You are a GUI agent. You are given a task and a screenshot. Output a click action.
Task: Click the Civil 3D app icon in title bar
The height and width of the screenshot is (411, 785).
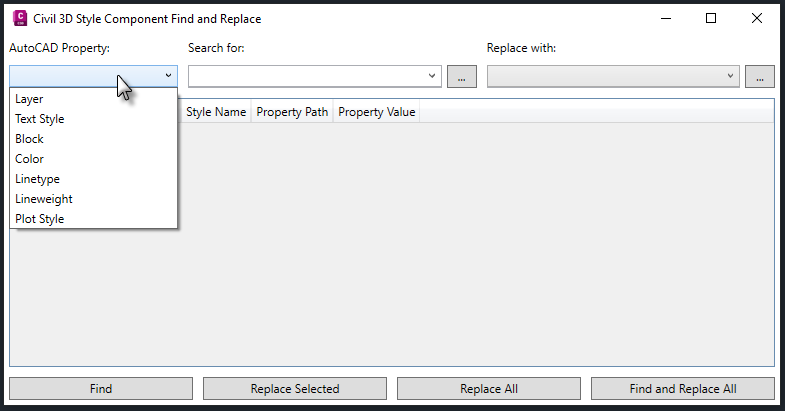pos(19,17)
